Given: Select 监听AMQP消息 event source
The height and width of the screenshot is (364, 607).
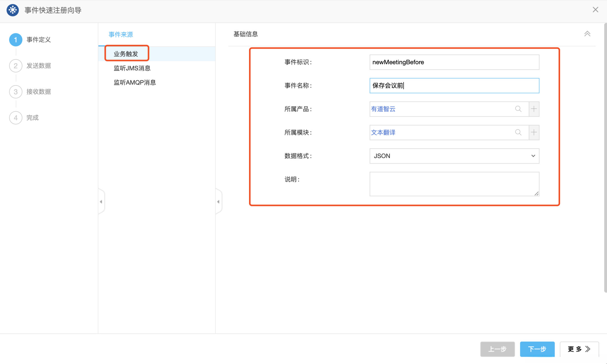Looking at the screenshot, I should click(x=135, y=82).
